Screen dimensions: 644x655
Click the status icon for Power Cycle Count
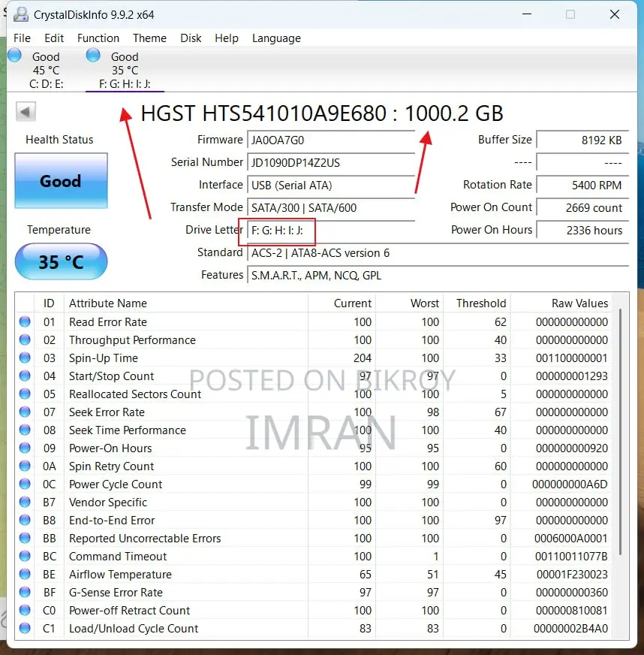coord(25,483)
